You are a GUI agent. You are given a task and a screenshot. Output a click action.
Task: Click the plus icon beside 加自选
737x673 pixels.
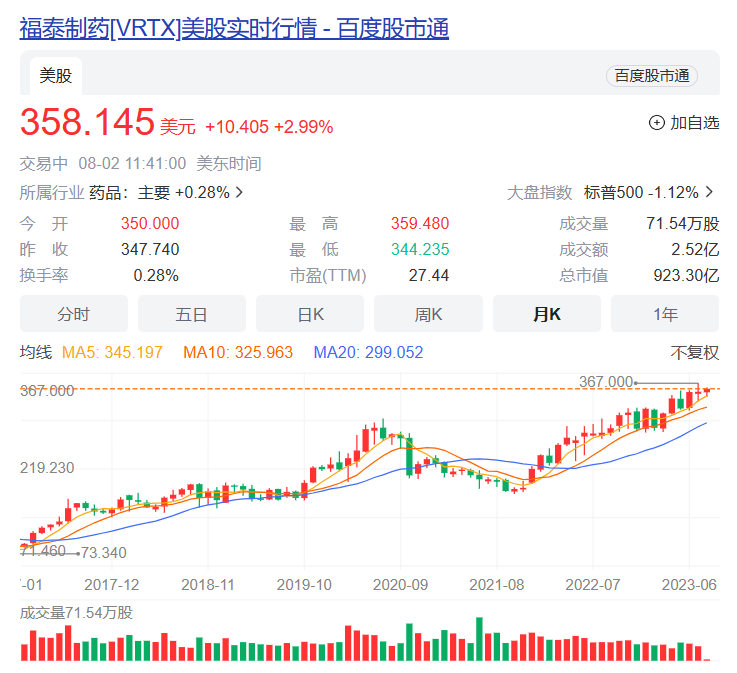click(657, 123)
